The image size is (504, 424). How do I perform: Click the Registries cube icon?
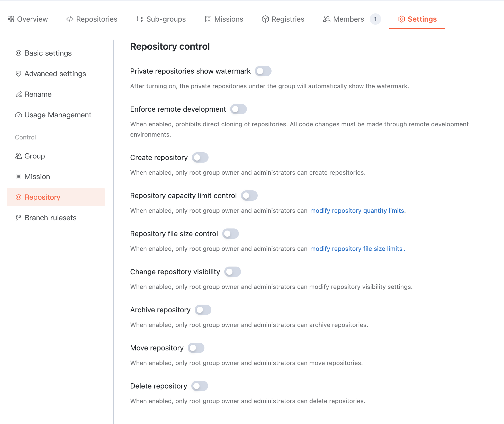coord(265,19)
